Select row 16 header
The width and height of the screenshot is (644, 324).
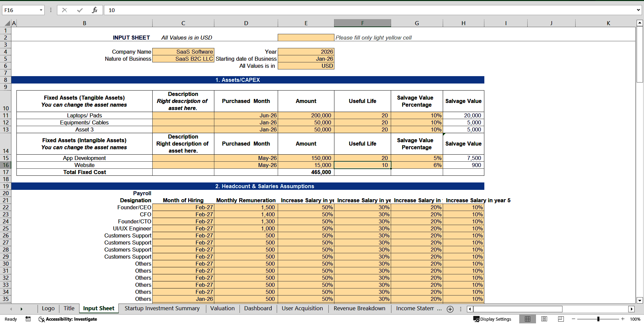[6, 165]
